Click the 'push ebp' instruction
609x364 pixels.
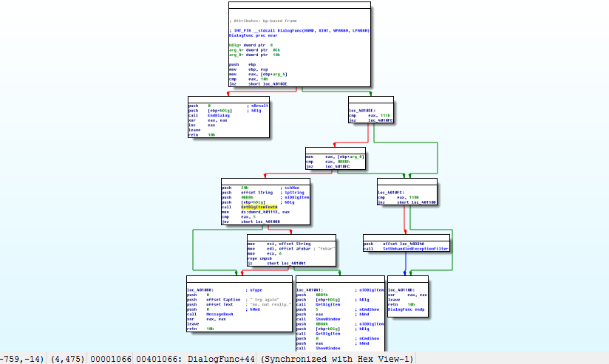coord(242,64)
